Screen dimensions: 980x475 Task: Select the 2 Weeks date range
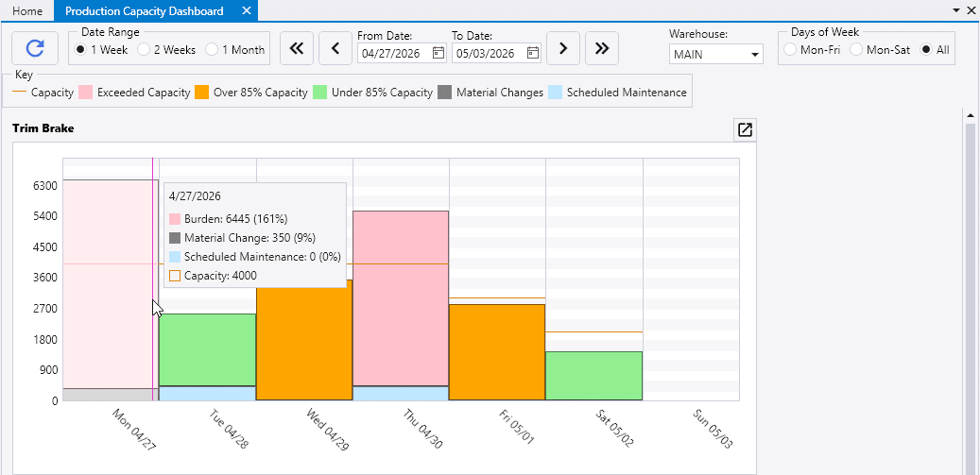pyautogui.click(x=145, y=50)
